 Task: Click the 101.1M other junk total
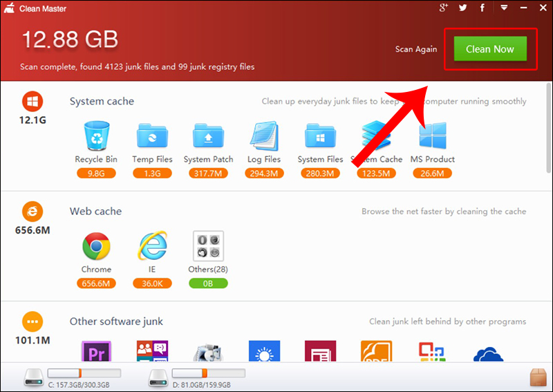click(x=32, y=340)
